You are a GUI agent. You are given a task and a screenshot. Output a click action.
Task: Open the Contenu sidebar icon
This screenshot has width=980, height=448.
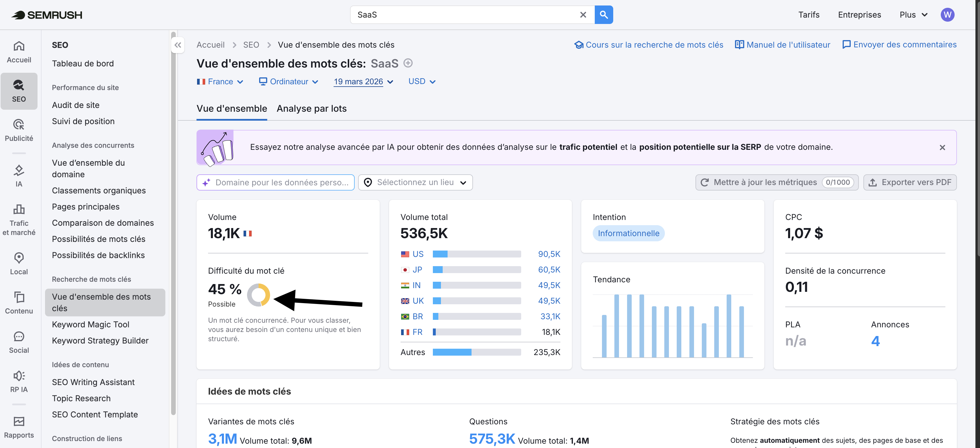pos(19,303)
